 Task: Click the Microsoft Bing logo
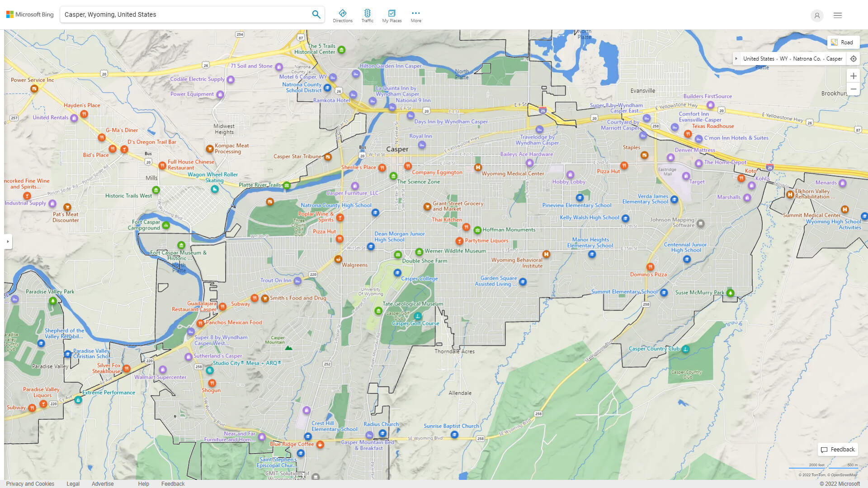pyautogui.click(x=30, y=14)
